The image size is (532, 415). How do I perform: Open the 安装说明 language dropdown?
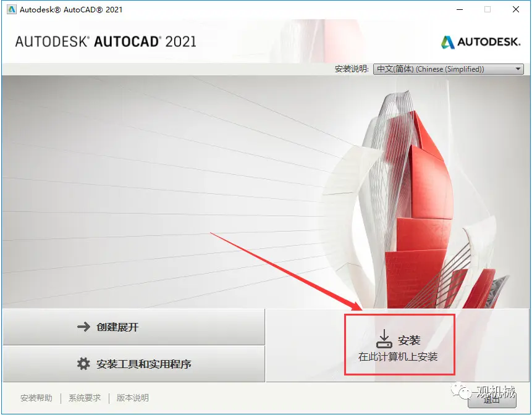coord(448,69)
